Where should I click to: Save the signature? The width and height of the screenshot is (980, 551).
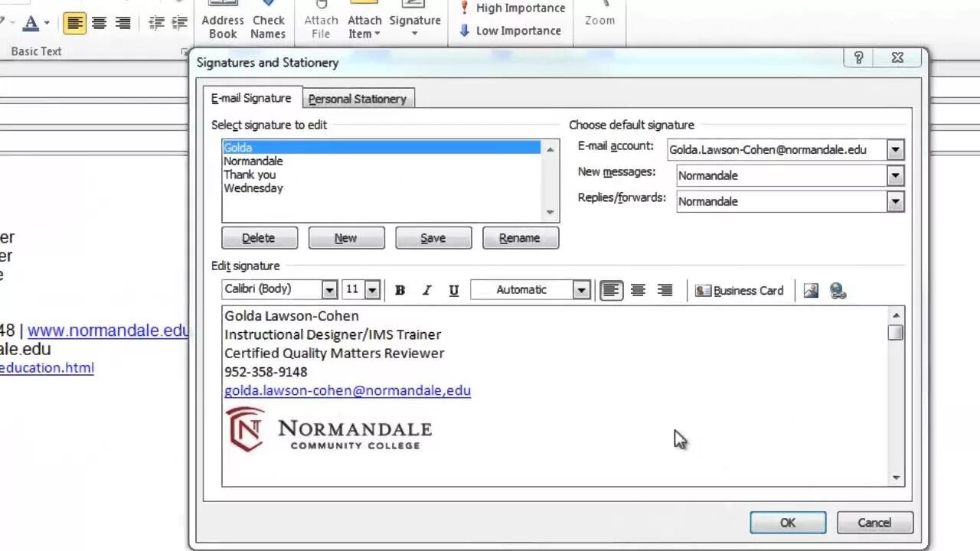433,238
